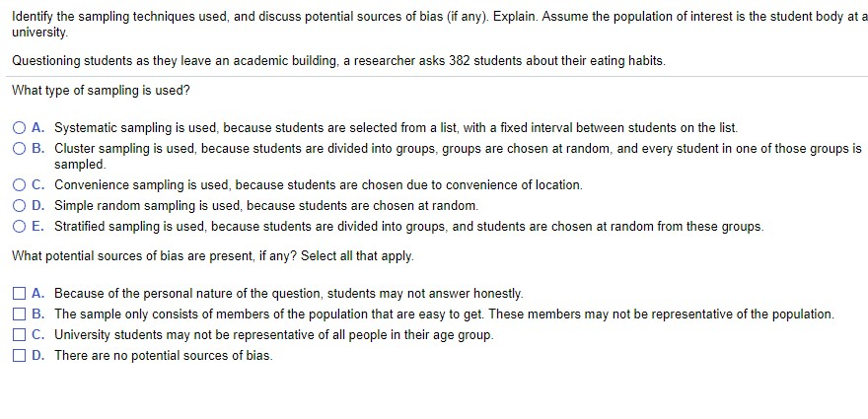868x419 pixels.
Task: Select radio button A for systematic sampling
Action: (x=20, y=128)
